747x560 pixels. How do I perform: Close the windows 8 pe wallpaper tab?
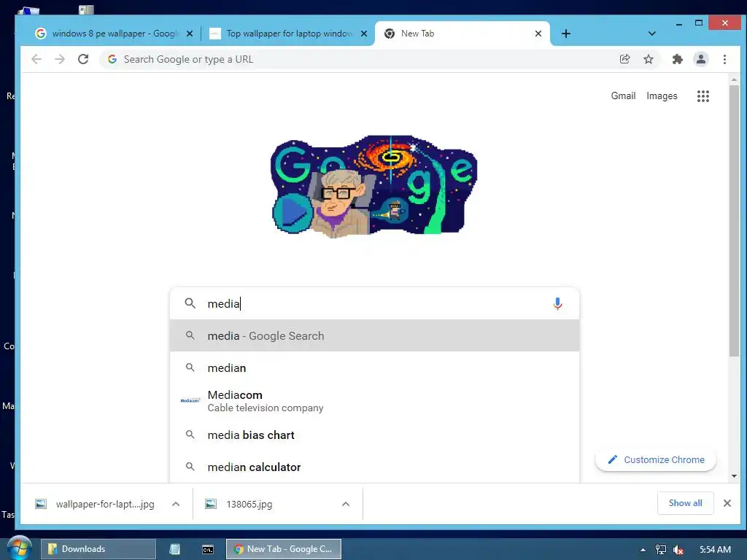(x=190, y=34)
